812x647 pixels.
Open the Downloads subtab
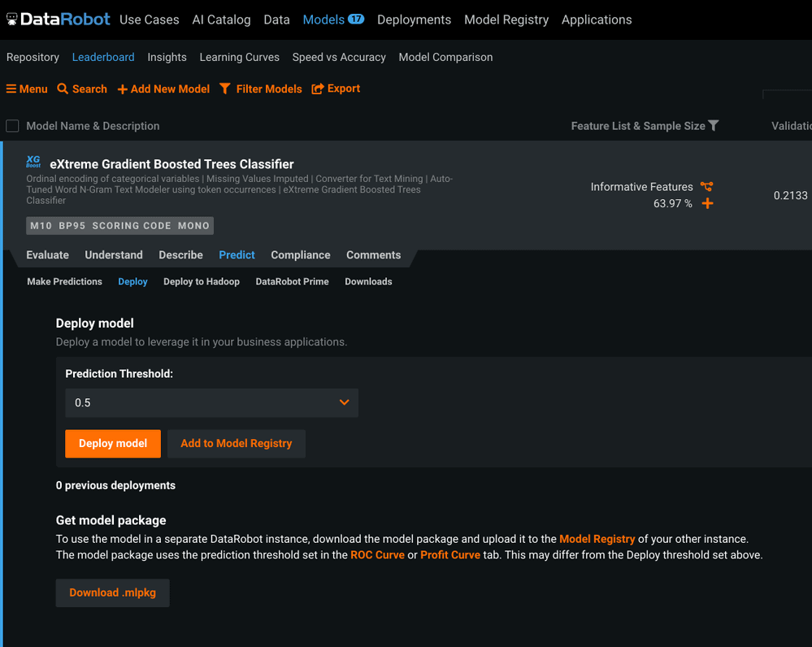[368, 281]
